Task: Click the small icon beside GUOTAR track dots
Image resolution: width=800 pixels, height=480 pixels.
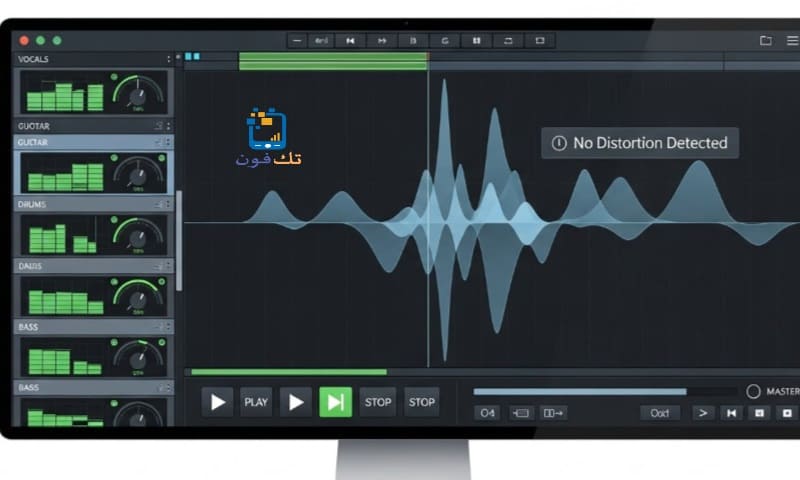Action: 159,126
